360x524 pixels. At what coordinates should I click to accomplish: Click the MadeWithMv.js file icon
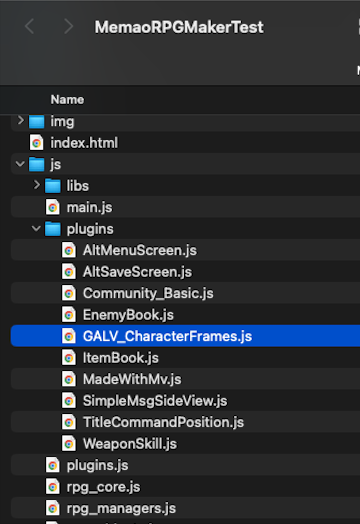(x=69, y=379)
